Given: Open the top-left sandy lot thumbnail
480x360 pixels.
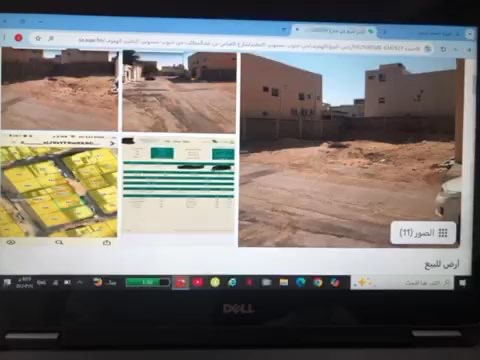Looking at the screenshot, I should point(59,89).
